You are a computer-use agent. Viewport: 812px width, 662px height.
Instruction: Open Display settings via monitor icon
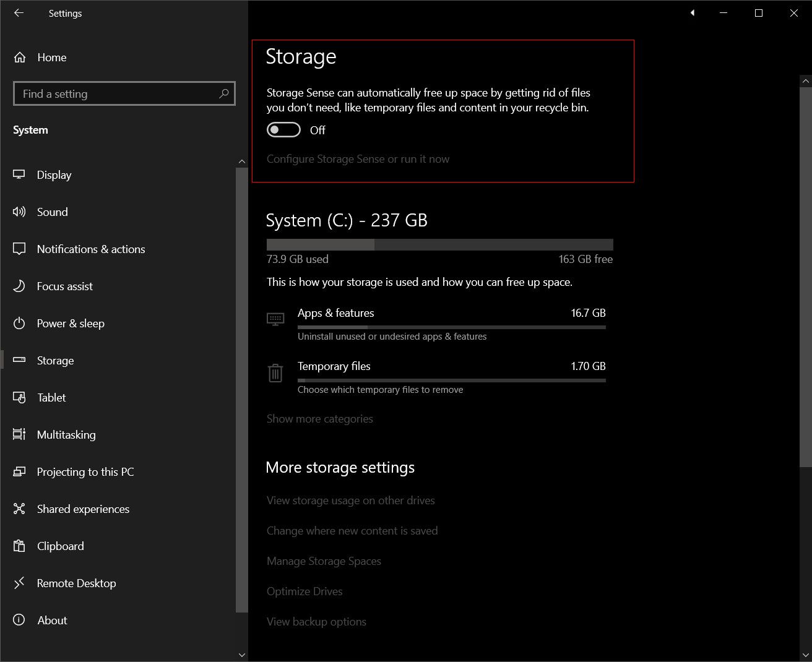(19, 174)
